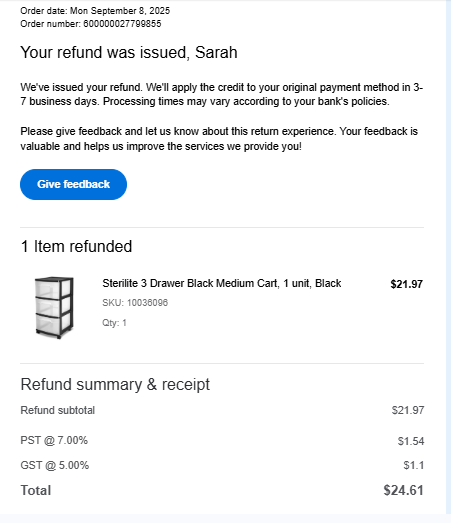Click the GST amount $1.1
This screenshot has width=451, height=523.
click(x=414, y=465)
